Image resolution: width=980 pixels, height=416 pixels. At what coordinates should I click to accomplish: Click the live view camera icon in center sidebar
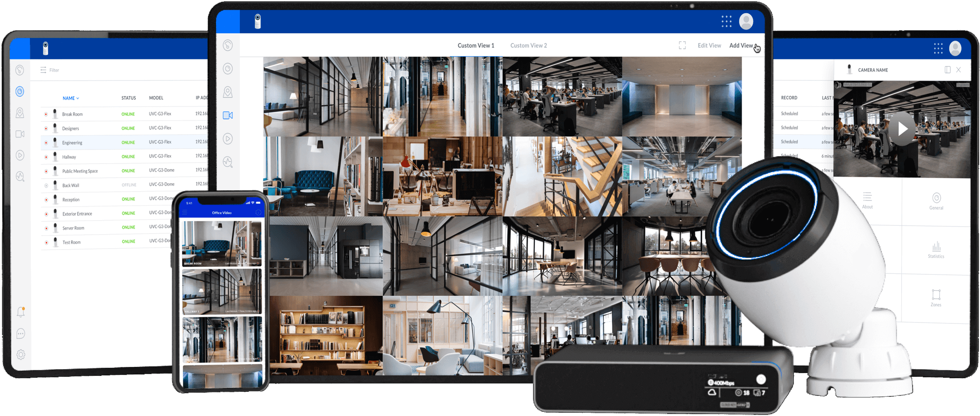point(228,115)
